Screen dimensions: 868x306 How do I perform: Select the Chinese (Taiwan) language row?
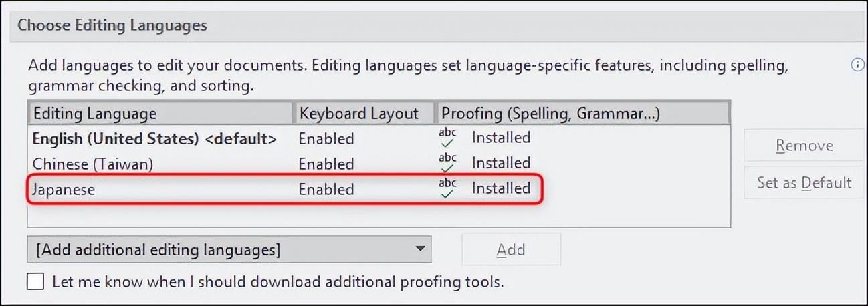click(x=94, y=164)
